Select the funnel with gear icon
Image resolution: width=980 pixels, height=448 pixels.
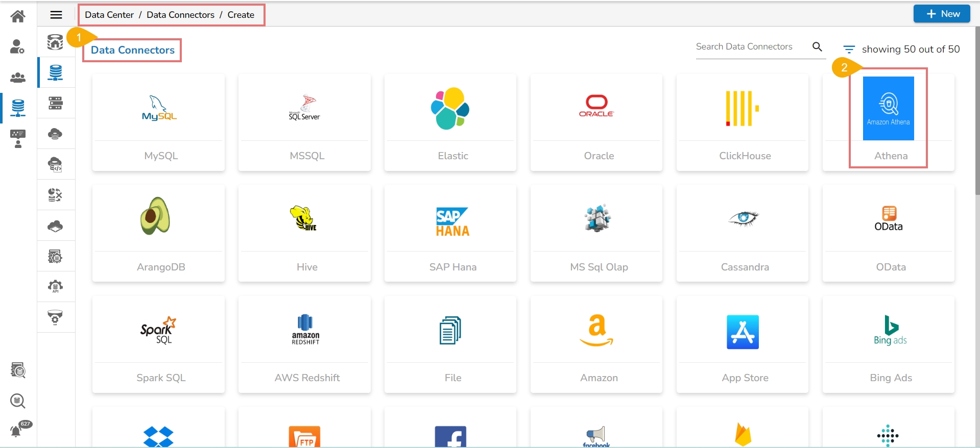pyautogui.click(x=56, y=317)
